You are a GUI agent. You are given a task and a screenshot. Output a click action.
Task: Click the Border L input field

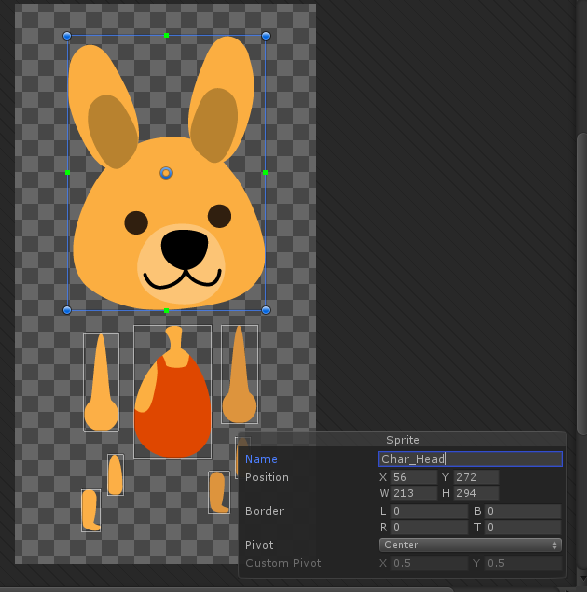(429, 511)
